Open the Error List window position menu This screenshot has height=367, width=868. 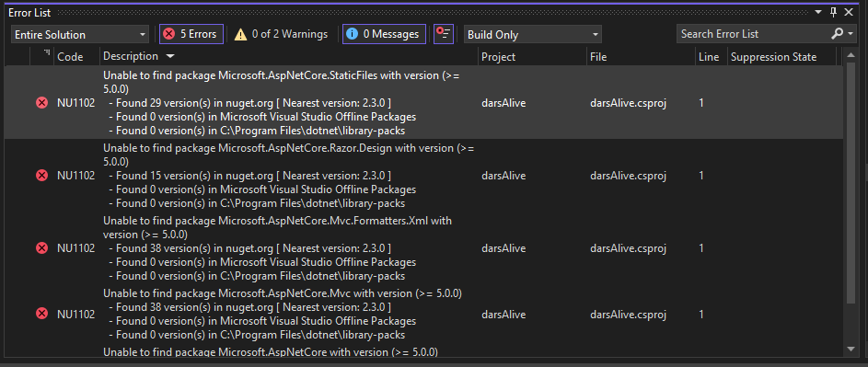coord(818,12)
